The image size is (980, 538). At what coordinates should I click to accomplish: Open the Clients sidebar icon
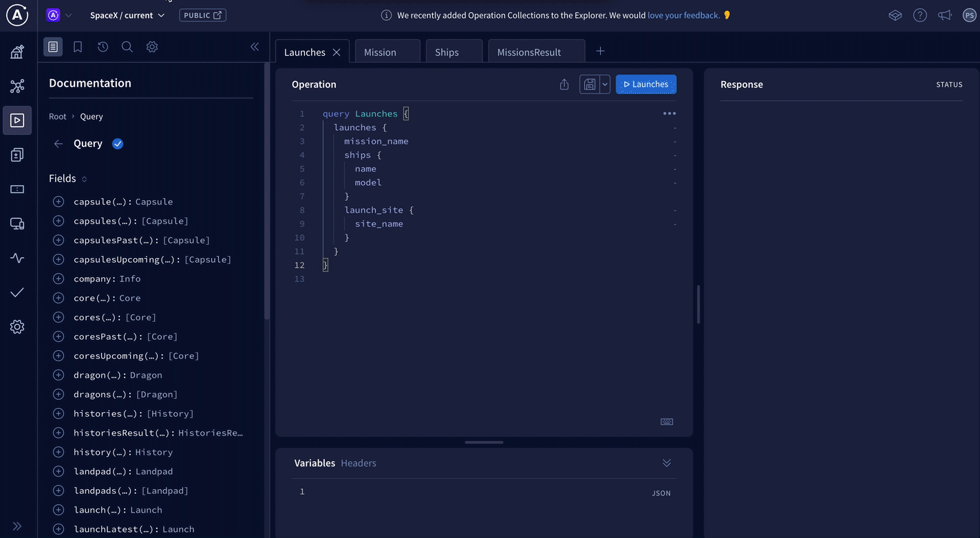(17, 224)
